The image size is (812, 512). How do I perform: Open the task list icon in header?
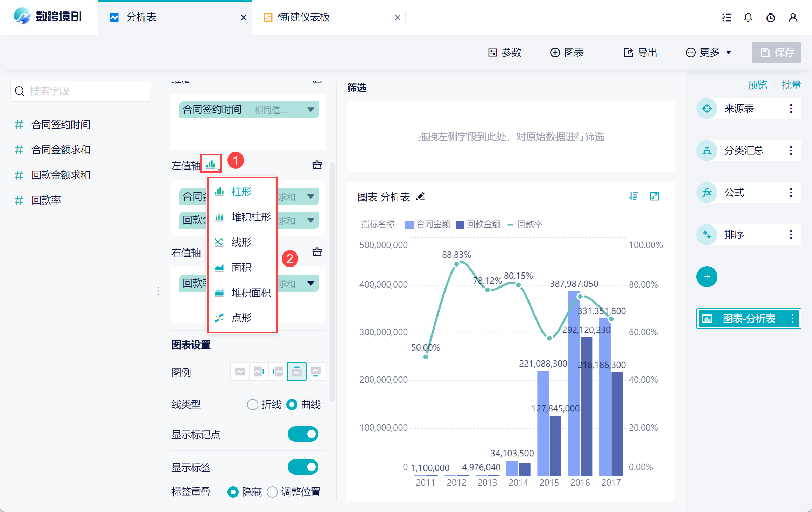[727, 18]
